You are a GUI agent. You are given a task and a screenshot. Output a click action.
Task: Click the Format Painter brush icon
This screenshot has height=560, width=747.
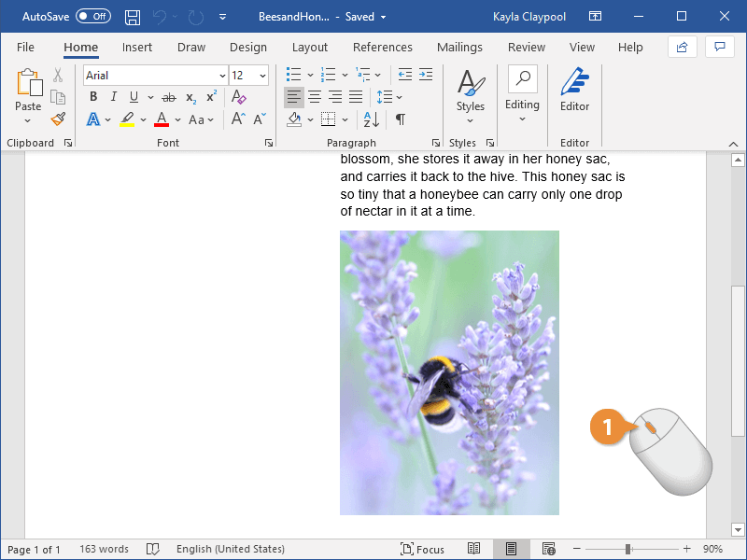click(58, 119)
